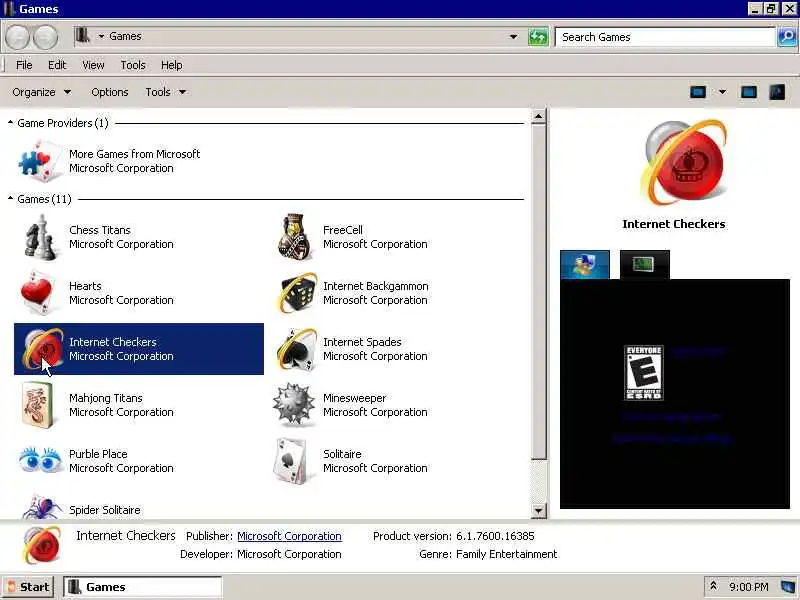Open the Help menu
The height and width of the screenshot is (600, 800).
tap(171, 65)
